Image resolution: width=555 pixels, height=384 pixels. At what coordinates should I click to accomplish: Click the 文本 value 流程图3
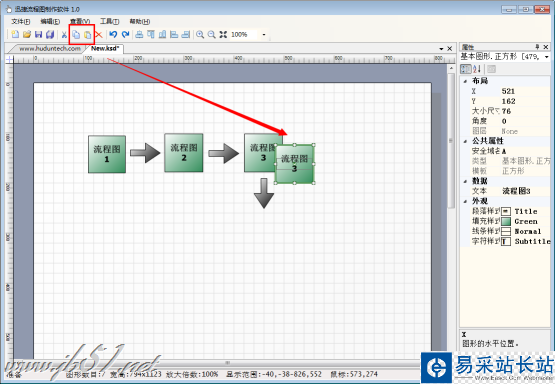525,191
